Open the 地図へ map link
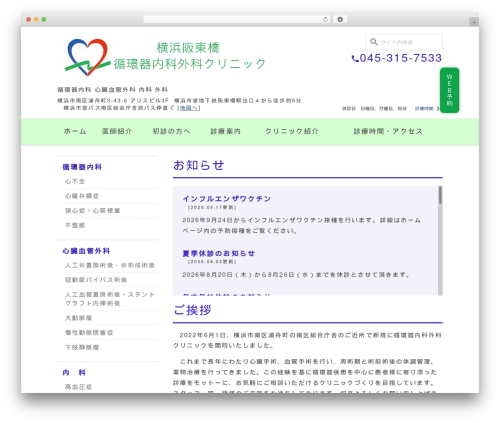 point(189,108)
